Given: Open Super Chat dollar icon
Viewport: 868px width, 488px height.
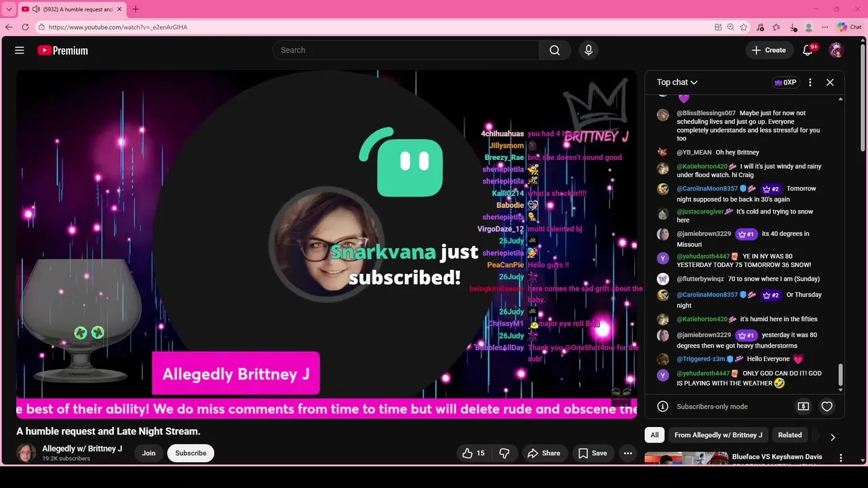Looking at the screenshot, I should point(803,407).
